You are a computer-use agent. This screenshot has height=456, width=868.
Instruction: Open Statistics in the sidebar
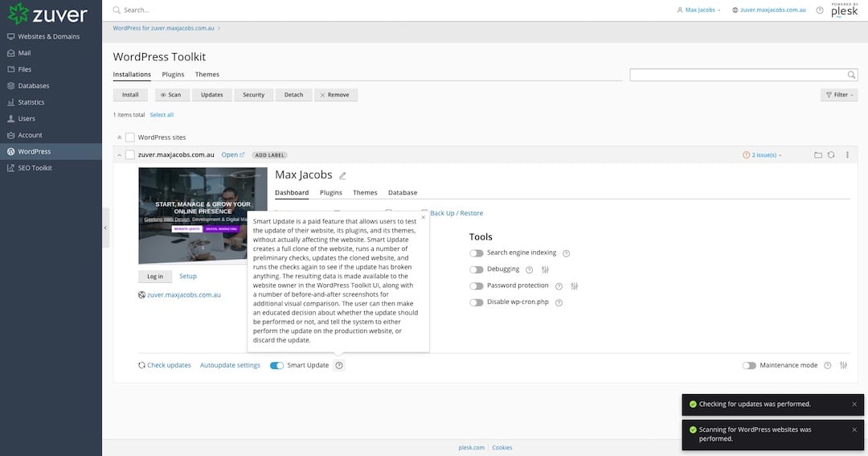pos(31,102)
